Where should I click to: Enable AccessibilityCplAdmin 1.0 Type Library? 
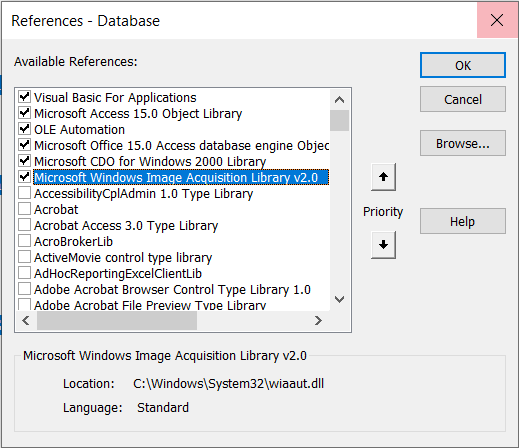click(x=24, y=193)
